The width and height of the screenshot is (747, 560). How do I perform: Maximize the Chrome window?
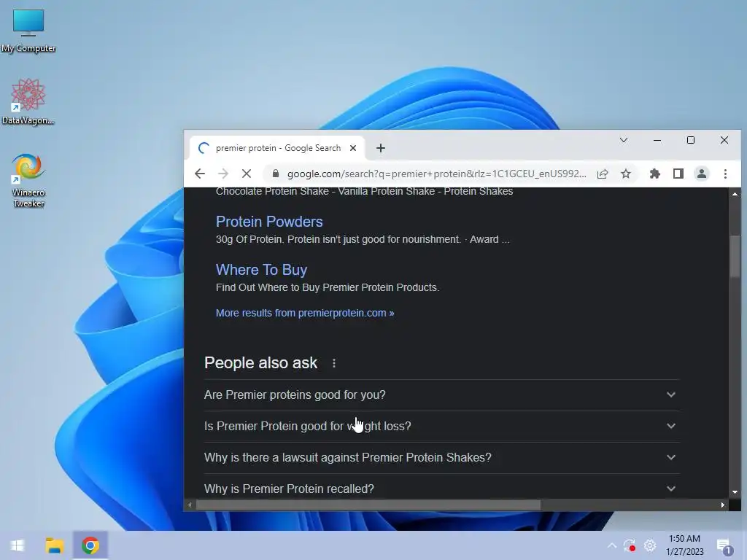click(x=690, y=140)
